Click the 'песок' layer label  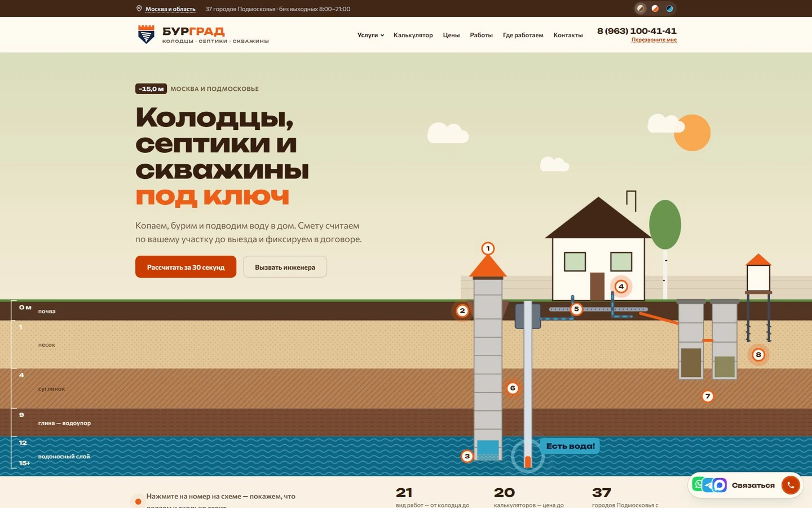(x=47, y=345)
